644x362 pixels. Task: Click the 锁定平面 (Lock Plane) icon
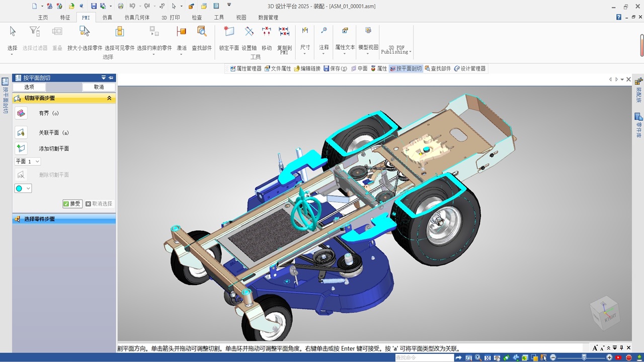click(229, 32)
